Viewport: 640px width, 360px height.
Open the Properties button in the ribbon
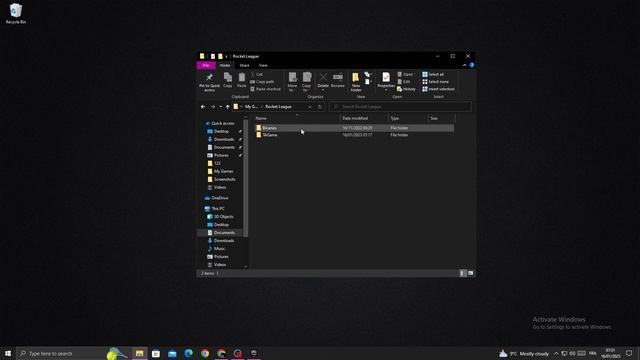(386, 81)
